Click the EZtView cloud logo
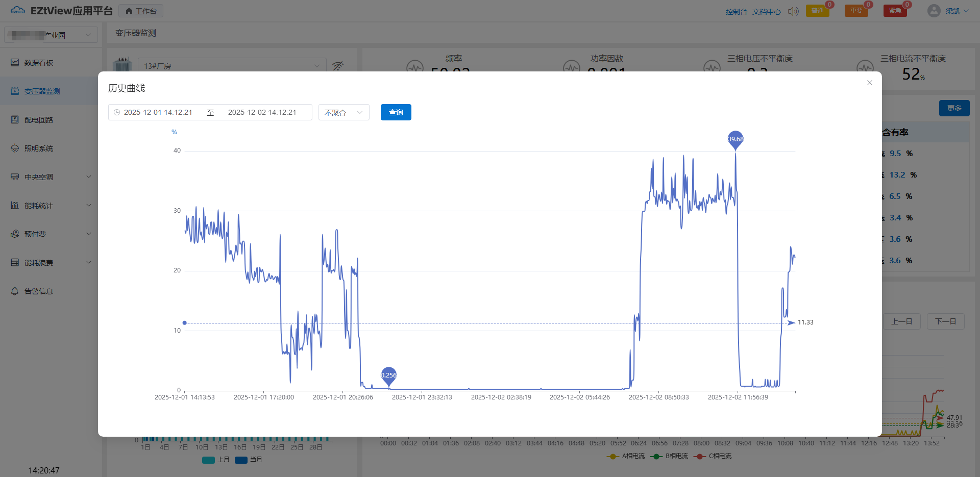The height and width of the screenshot is (477, 980). (x=17, y=11)
